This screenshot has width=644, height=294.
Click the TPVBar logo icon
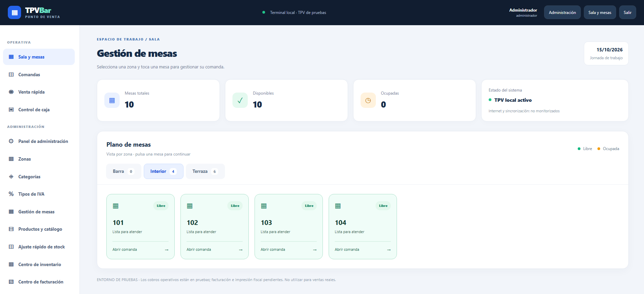14,13
